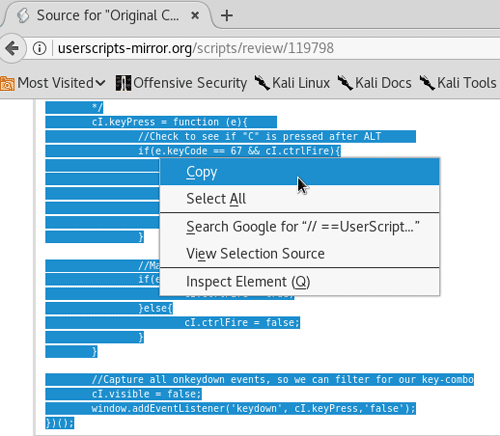Click the Kali Linux dragon icon
Image resolution: width=500 pixels, height=436 pixels.
pos(262,83)
